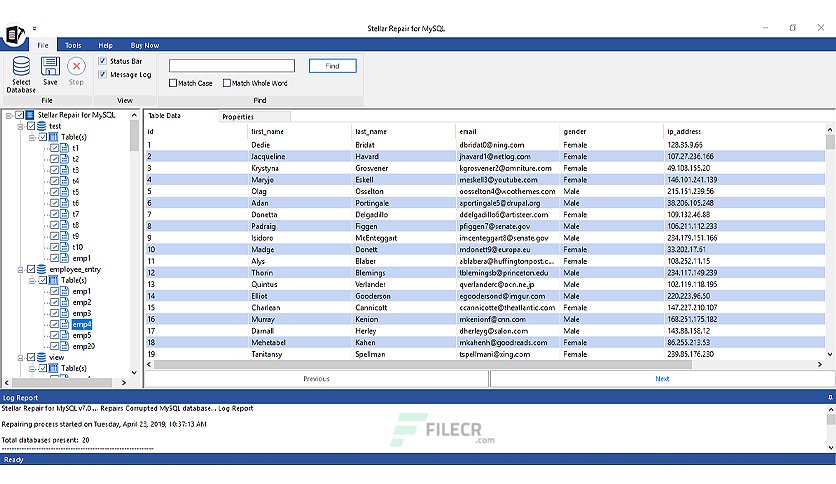Open the Help menu
836x484 pixels.
pyautogui.click(x=106, y=45)
